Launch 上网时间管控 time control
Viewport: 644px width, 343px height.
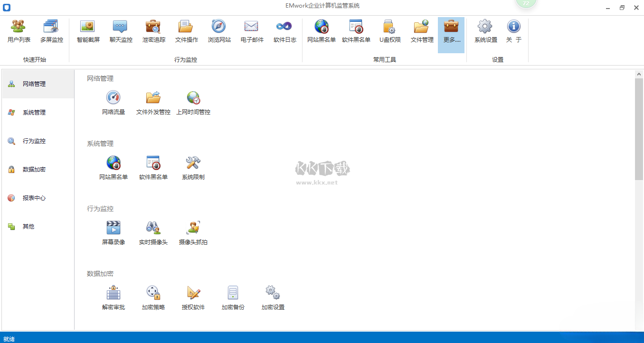193,103
